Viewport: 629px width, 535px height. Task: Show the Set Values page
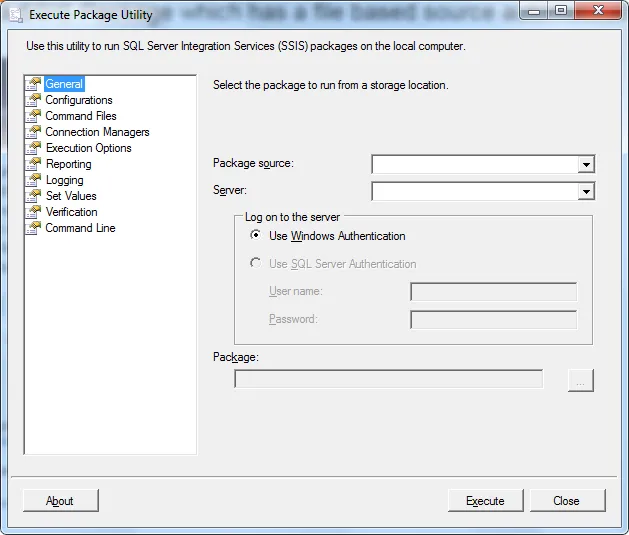coord(71,196)
